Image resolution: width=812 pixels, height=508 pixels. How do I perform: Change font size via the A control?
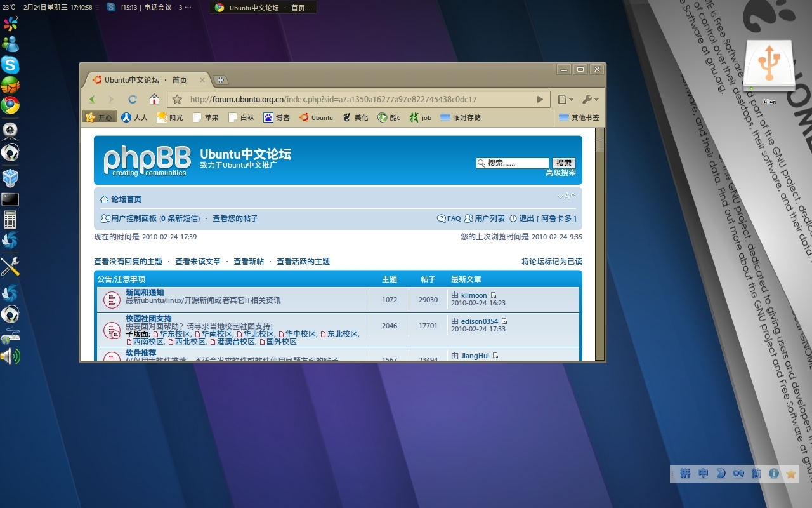(566, 196)
